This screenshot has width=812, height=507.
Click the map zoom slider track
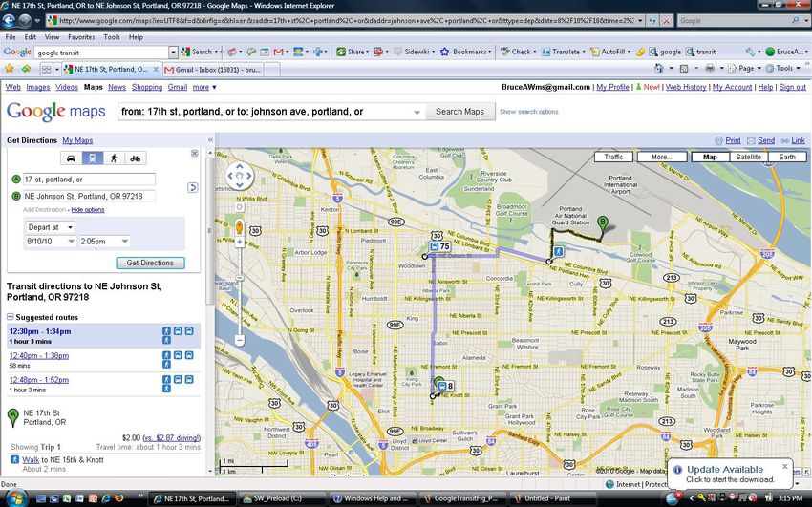pyautogui.click(x=239, y=291)
